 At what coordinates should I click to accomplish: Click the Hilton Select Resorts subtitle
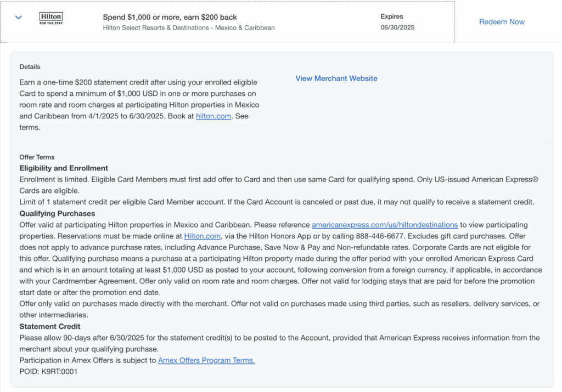(x=189, y=27)
